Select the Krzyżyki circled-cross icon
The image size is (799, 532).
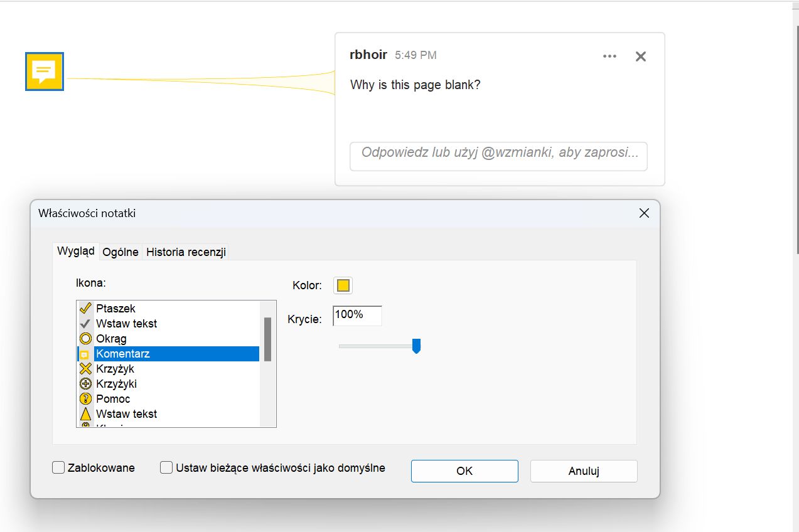(x=116, y=384)
